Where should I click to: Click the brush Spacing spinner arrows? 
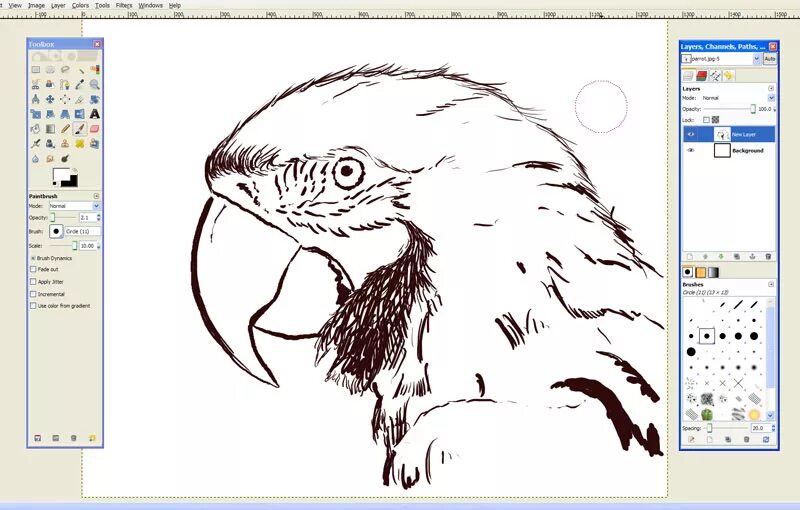tap(773, 428)
